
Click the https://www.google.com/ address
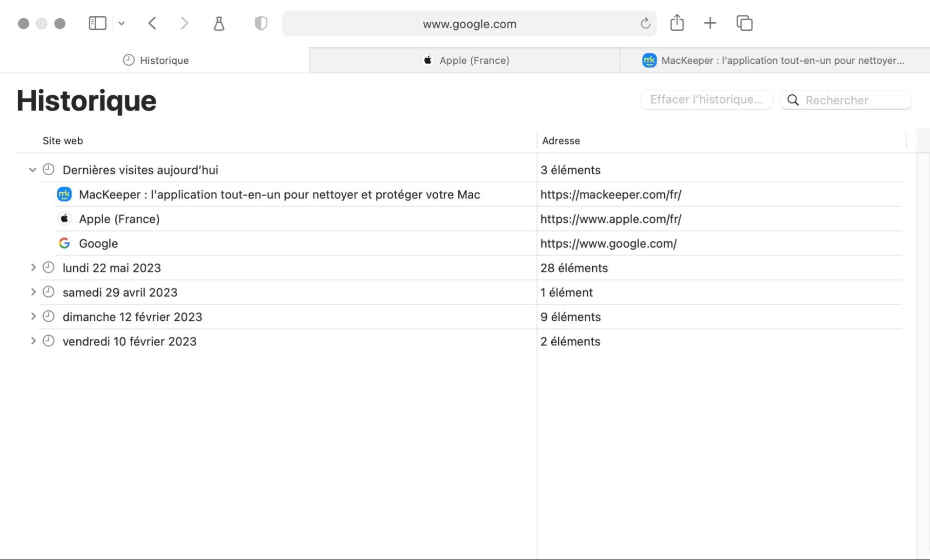point(609,243)
